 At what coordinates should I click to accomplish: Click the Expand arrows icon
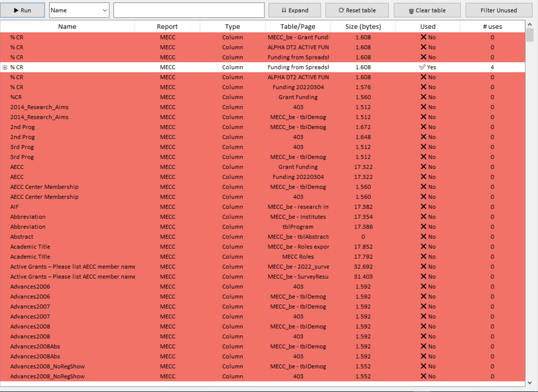coord(284,10)
